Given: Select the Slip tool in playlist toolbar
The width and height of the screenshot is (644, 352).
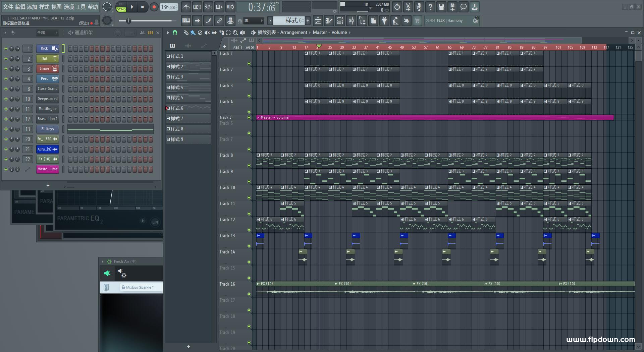Looking at the screenshot, I should (x=214, y=33).
